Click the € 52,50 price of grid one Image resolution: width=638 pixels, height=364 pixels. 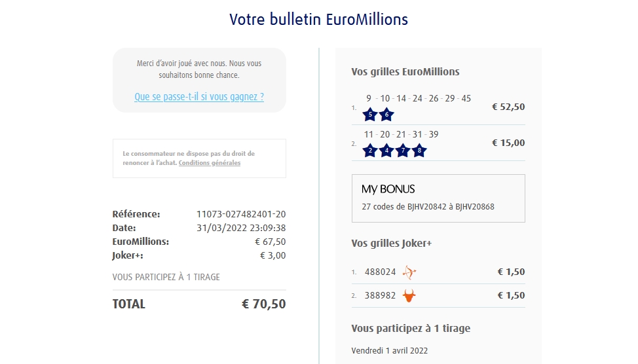click(508, 107)
